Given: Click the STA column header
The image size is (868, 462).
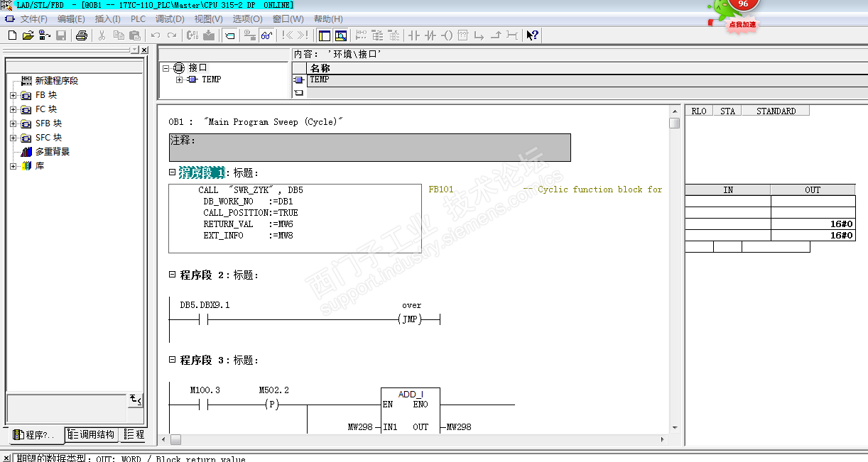Looking at the screenshot, I should coord(727,111).
